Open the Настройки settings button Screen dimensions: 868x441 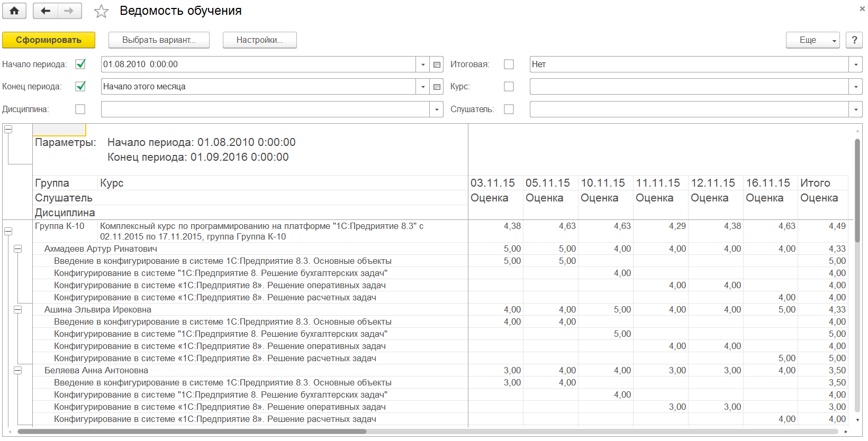click(x=259, y=40)
